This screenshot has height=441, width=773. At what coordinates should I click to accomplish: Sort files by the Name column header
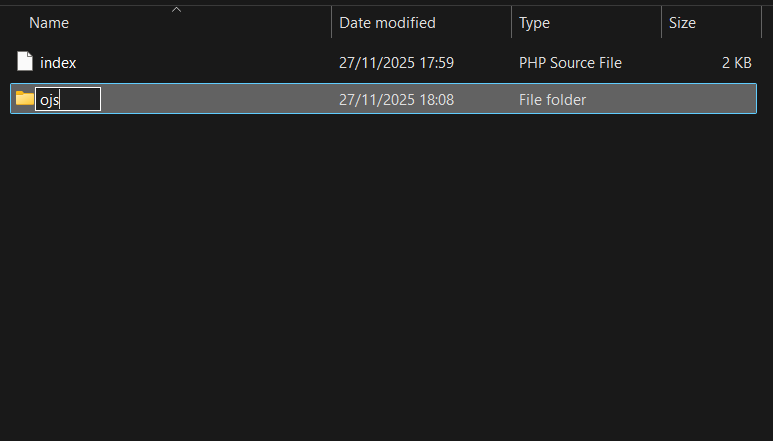tap(50, 22)
